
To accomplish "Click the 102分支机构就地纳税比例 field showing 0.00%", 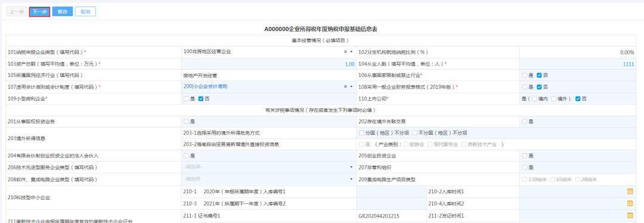I will pos(577,52).
